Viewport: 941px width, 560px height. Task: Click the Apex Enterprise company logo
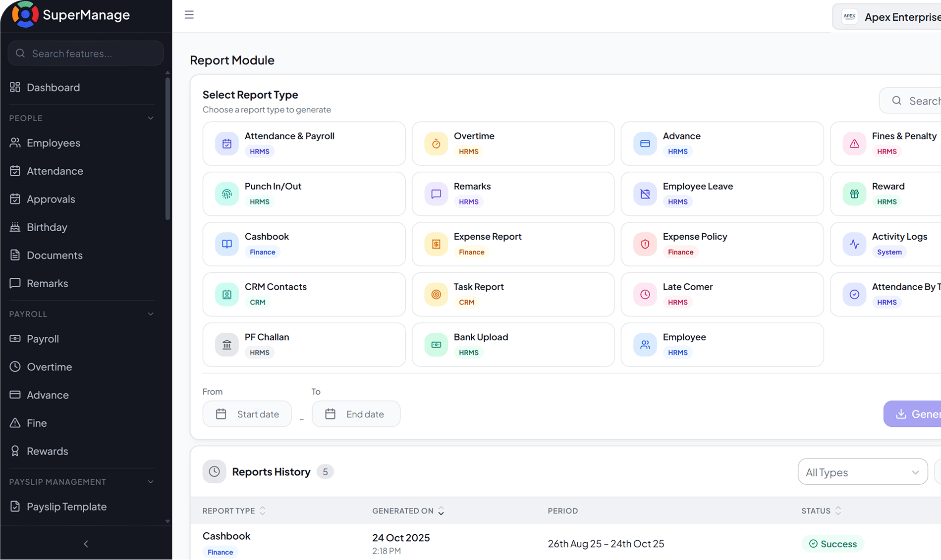pyautogui.click(x=849, y=16)
